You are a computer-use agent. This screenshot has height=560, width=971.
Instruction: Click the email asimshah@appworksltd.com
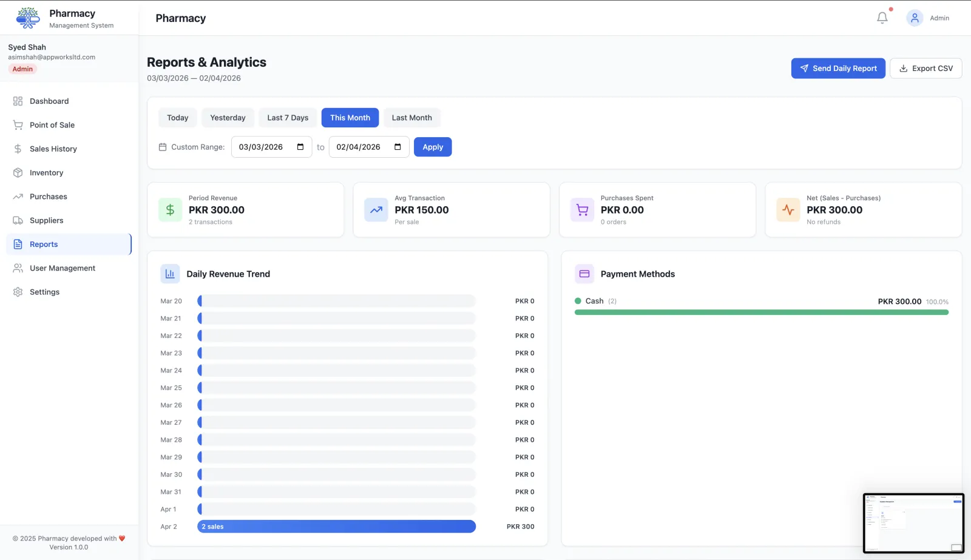point(52,57)
